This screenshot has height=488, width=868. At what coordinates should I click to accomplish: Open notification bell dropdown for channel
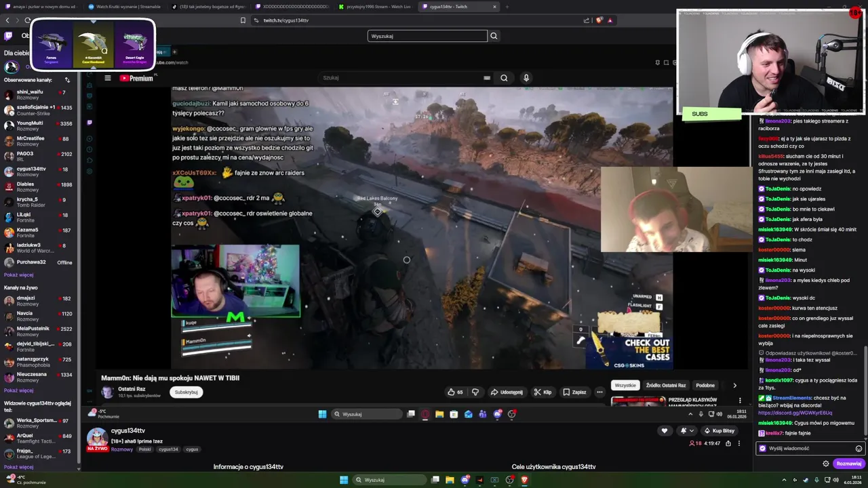click(x=687, y=430)
